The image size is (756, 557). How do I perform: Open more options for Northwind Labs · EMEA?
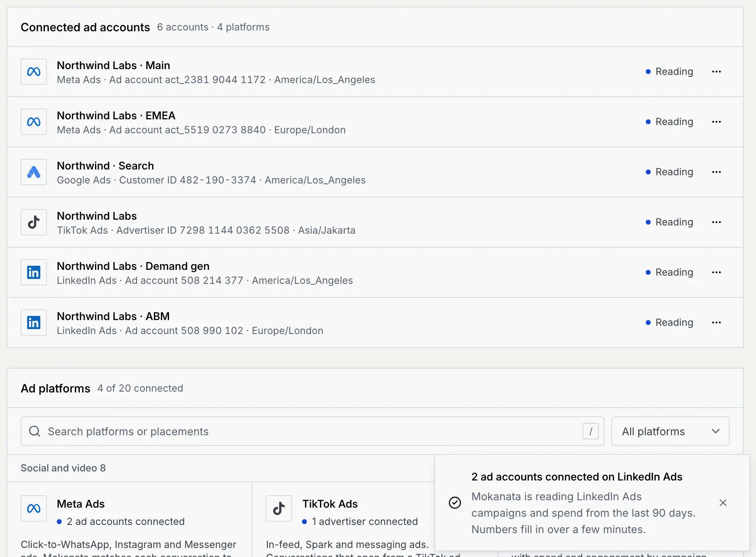pyautogui.click(x=717, y=122)
